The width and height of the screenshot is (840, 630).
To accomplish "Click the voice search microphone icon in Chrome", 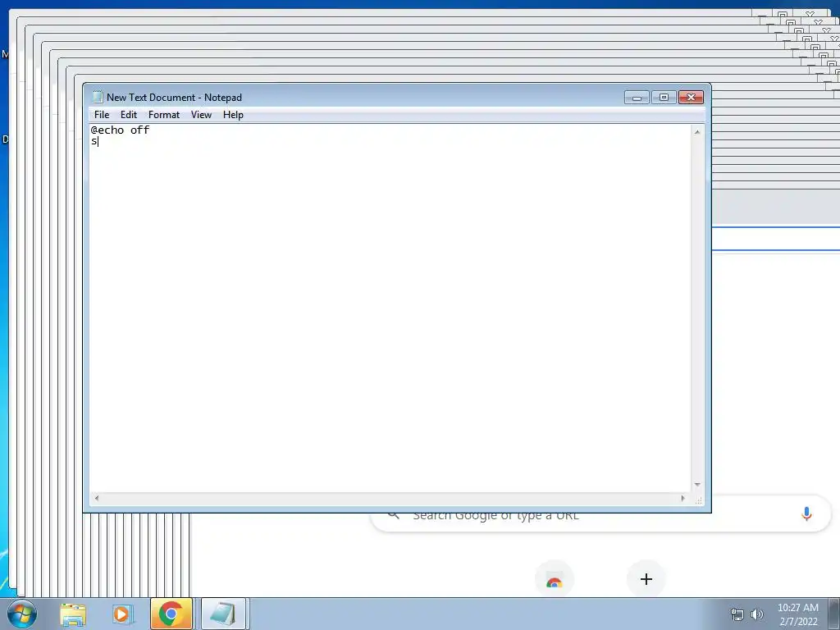I will pyautogui.click(x=806, y=514).
